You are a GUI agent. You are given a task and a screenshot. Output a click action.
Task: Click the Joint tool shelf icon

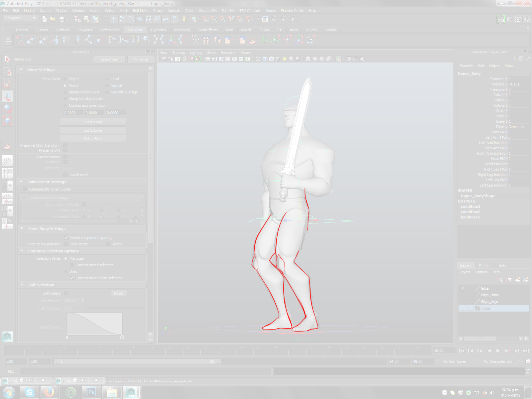(88, 40)
